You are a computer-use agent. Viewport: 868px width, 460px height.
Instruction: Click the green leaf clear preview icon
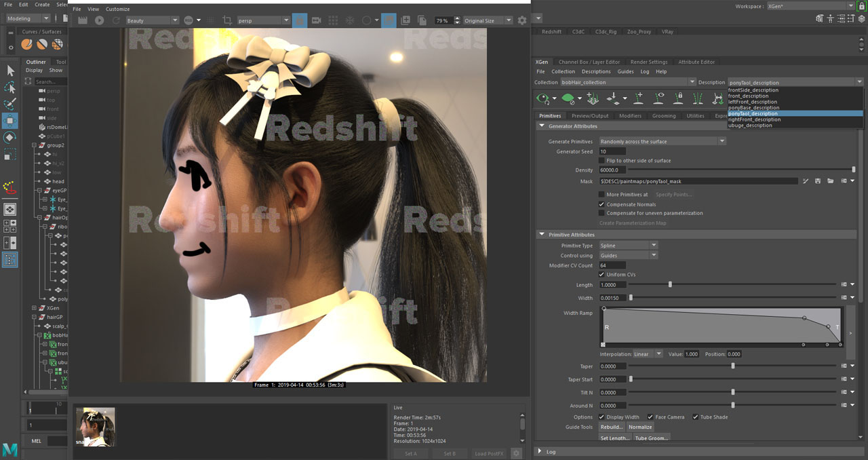(x=568, y=99)
